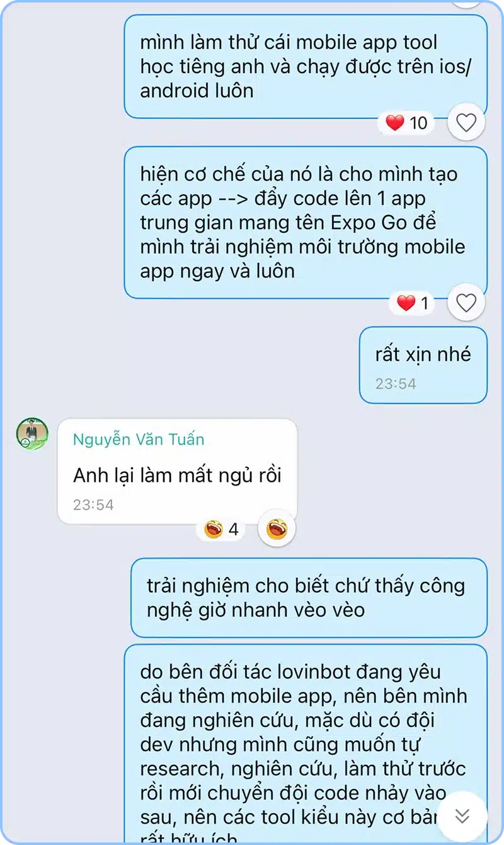Tap heart outline button beside mobile app tool message
The width and height of the screenshot is (504, 845).
click(x=466, y=122)
